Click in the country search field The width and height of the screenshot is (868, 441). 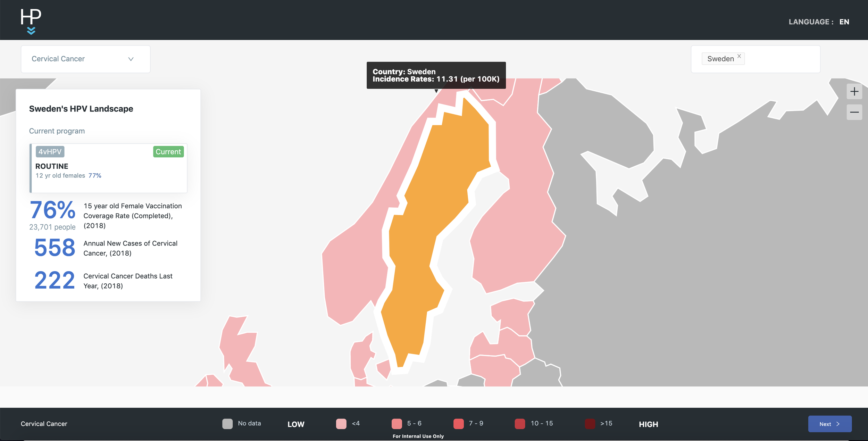coord(781,59)
